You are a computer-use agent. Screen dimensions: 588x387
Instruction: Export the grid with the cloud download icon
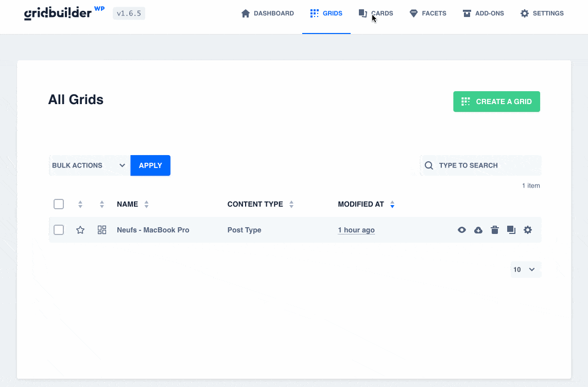[x=478, y=230]
